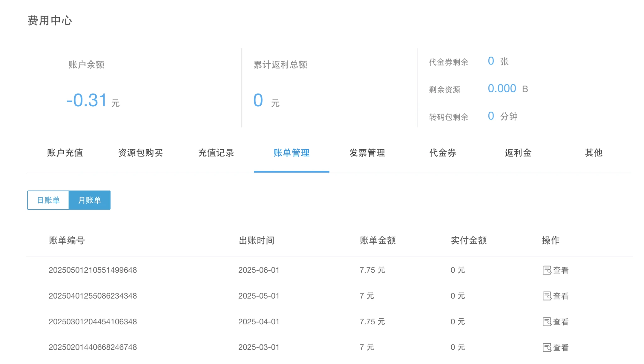Select the 账单管理 tab

pos(291,153)
